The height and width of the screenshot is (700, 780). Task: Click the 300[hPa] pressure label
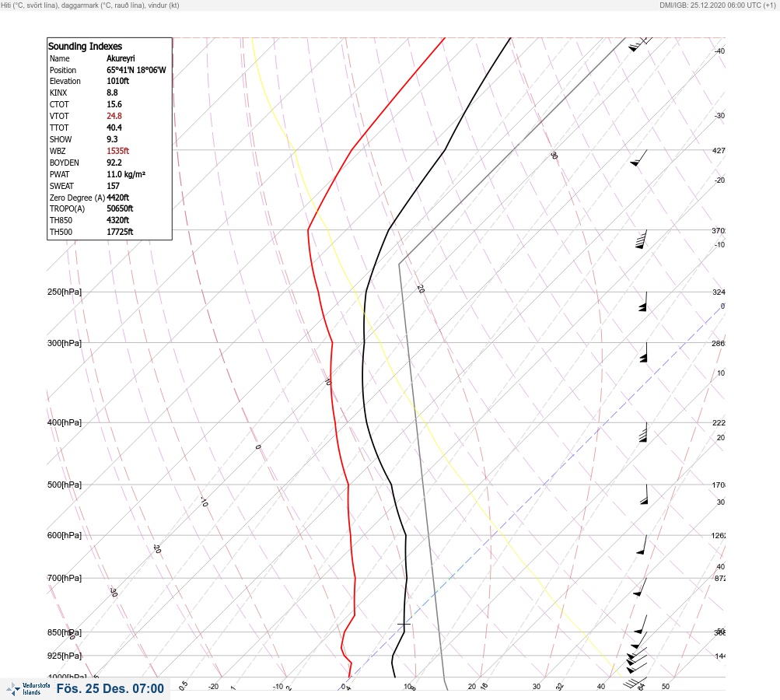65,343
